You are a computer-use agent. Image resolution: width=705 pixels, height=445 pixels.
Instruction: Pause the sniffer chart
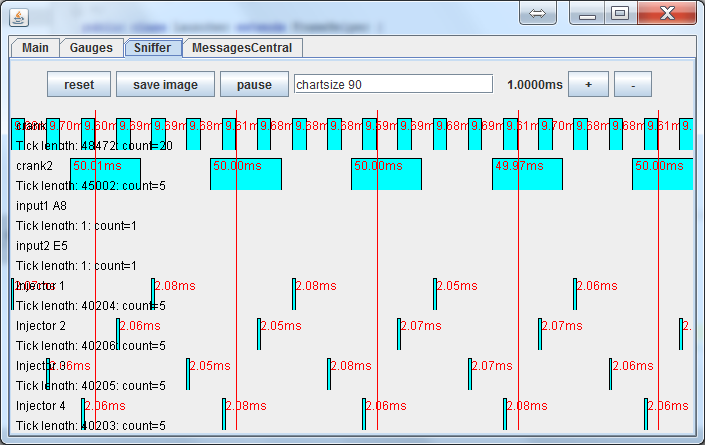coord(254,85)
